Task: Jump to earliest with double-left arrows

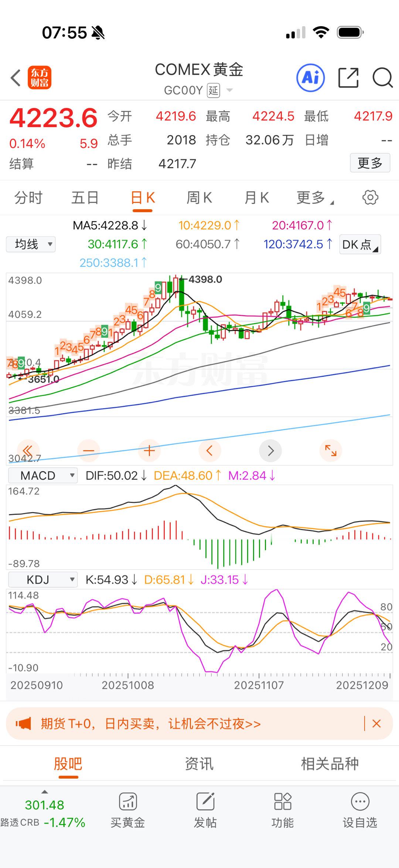Action: point(28,450)
